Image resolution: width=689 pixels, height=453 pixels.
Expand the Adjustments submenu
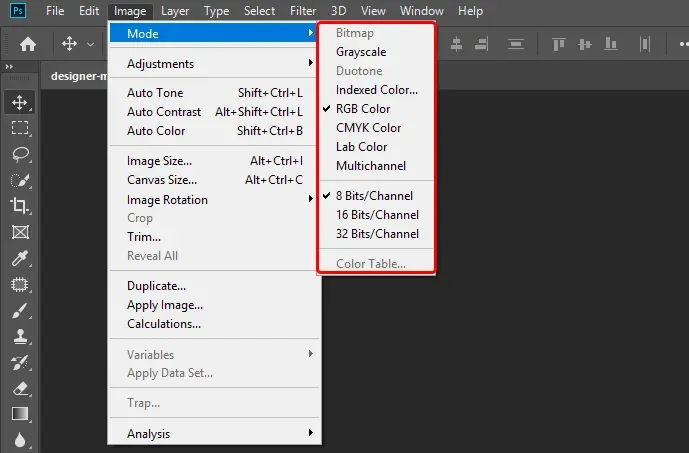pos(213,64)
